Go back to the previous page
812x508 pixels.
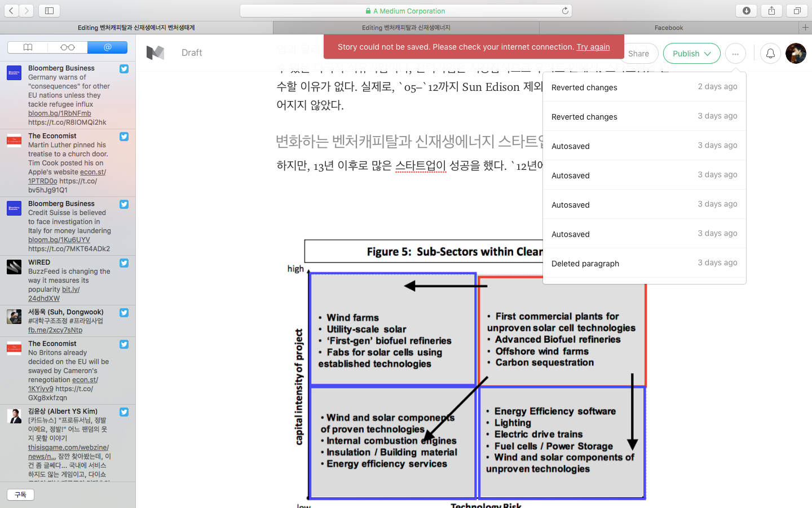click(11, 11)
